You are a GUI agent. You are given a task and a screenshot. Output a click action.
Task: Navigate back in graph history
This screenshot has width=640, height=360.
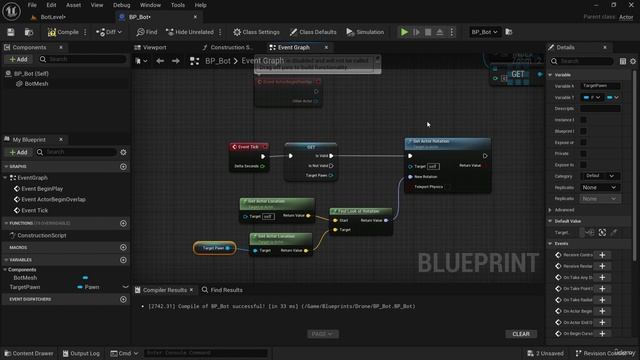point(160,61)
